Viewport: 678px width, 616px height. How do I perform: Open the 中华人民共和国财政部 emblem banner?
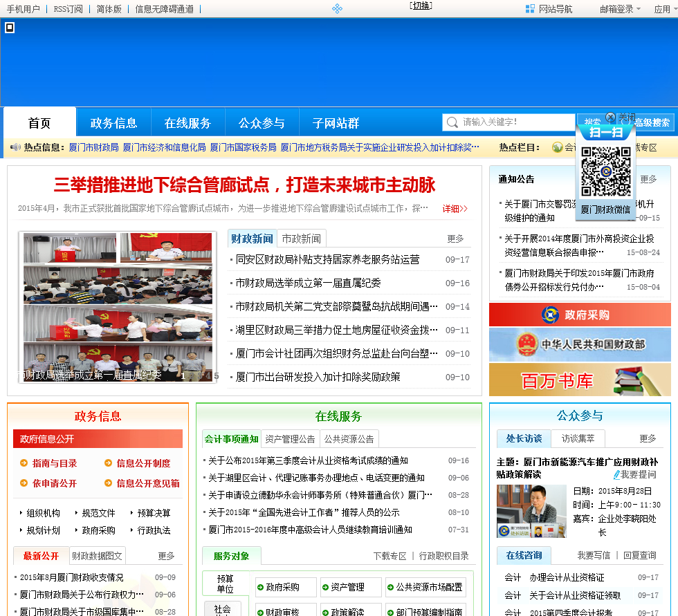[x=580, y=344]
